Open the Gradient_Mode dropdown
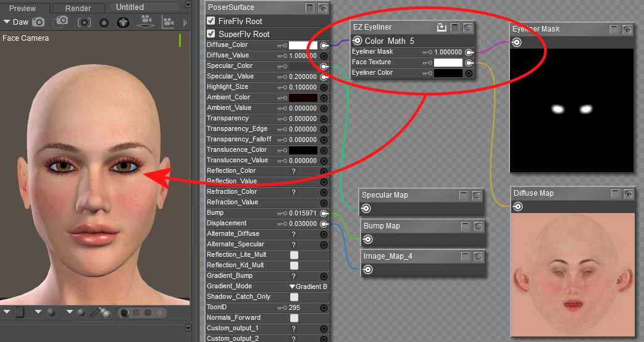The image size is (644, 342). coord(308,286)
